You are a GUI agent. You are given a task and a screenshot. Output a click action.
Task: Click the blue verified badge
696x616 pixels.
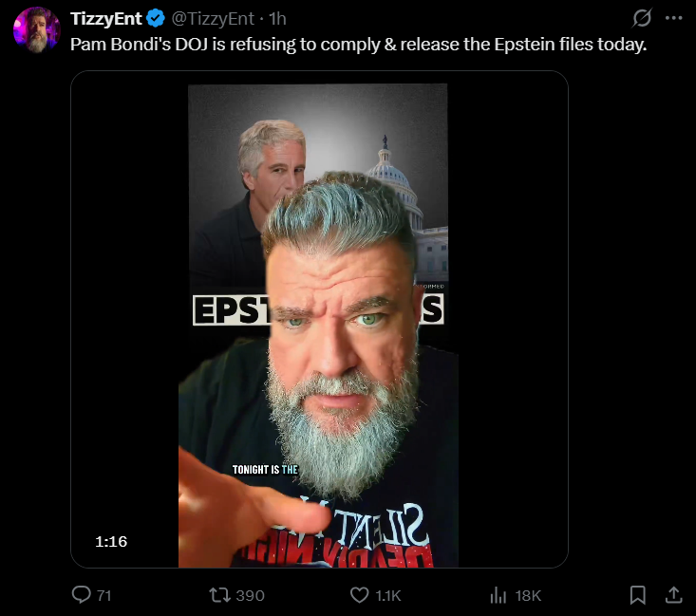pyautogui.click(x=156, y=19)
